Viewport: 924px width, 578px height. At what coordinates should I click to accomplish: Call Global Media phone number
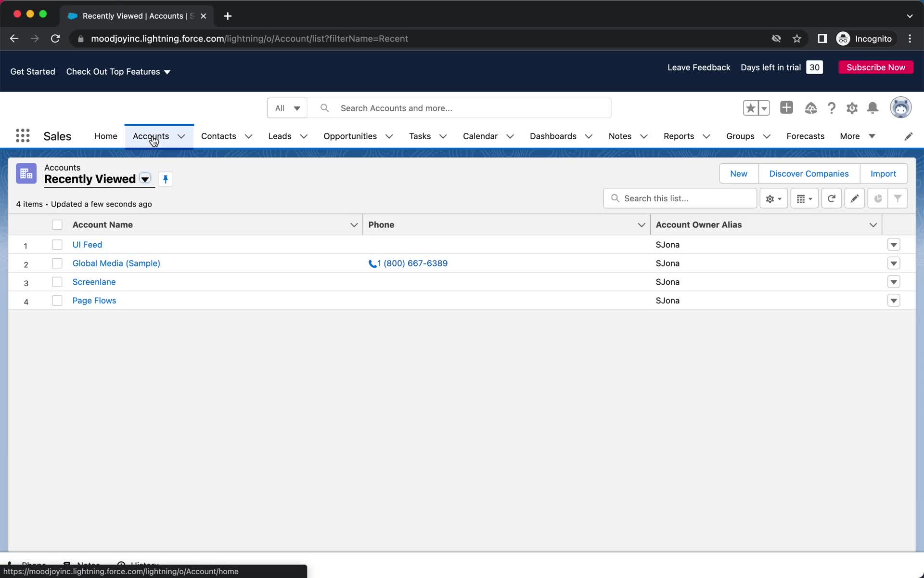408,263
